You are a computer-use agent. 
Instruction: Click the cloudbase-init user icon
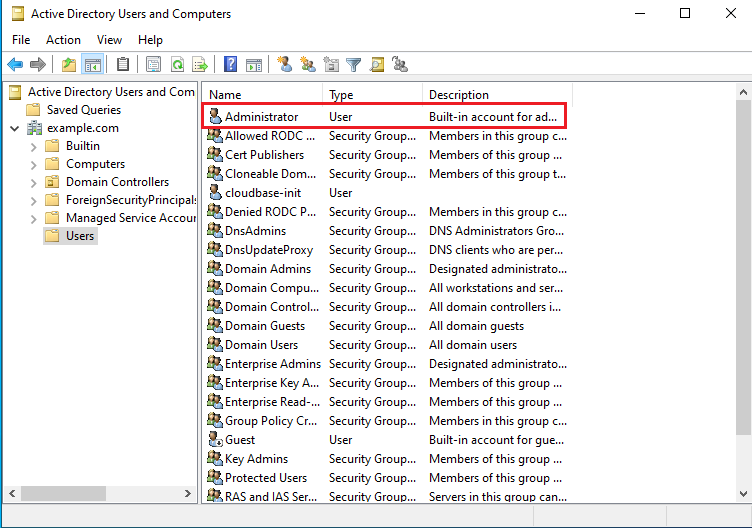[216, 192]
